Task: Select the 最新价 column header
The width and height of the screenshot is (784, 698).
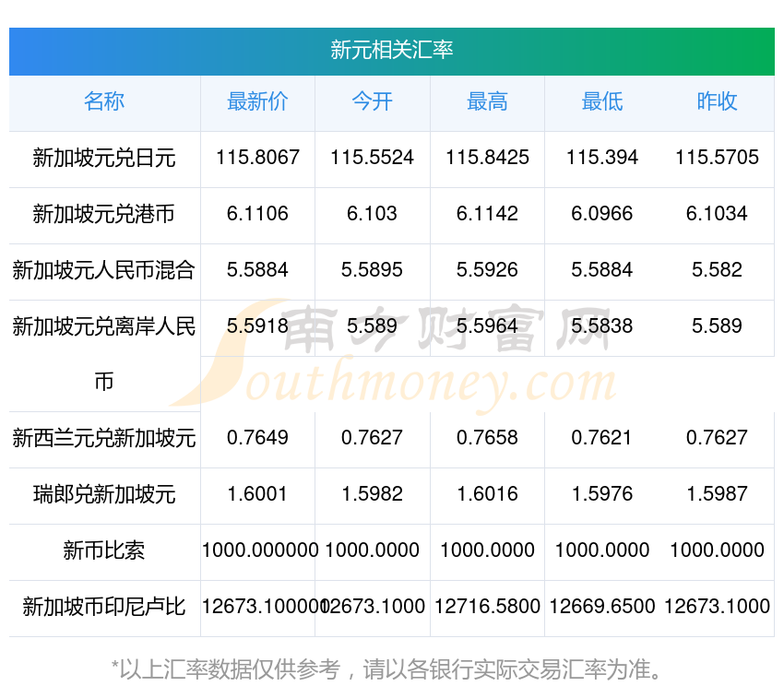Action: (257, 101)
